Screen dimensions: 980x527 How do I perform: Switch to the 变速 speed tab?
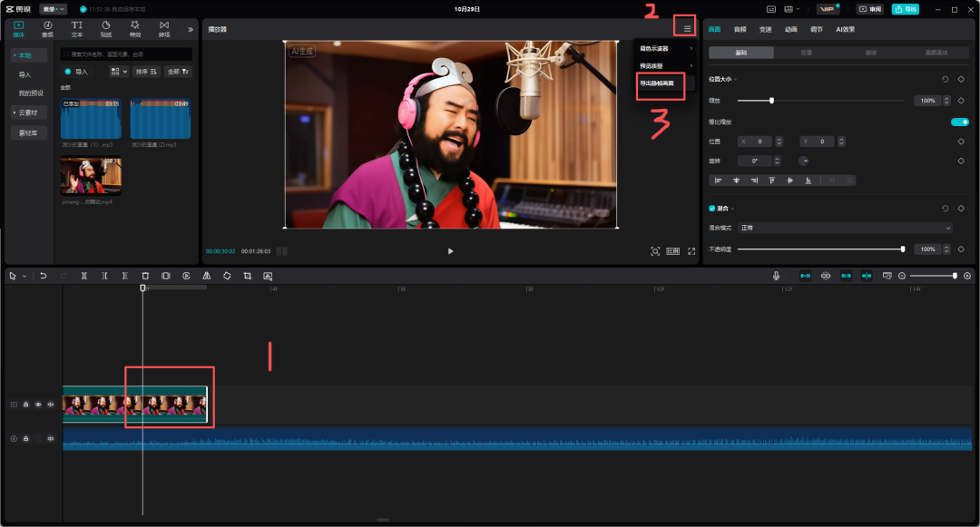(x=766, y=29)
